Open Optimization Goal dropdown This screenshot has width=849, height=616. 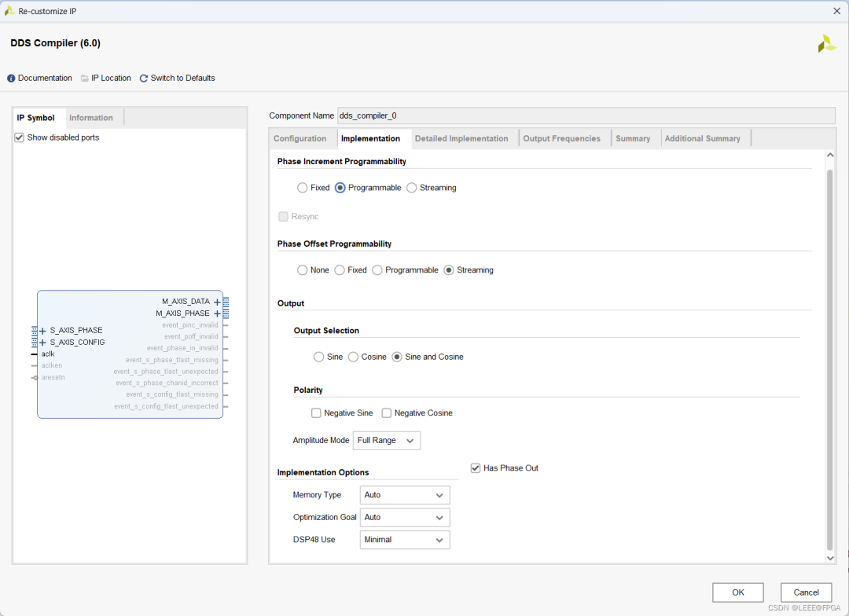[x=405, y=518]
